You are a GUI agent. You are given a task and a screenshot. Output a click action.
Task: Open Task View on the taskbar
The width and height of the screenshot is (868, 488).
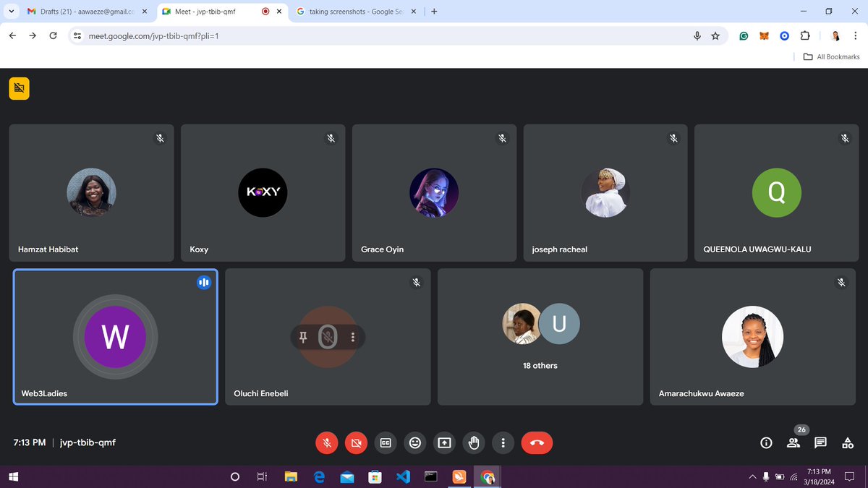pyautogui.click(x=262, y=477)
